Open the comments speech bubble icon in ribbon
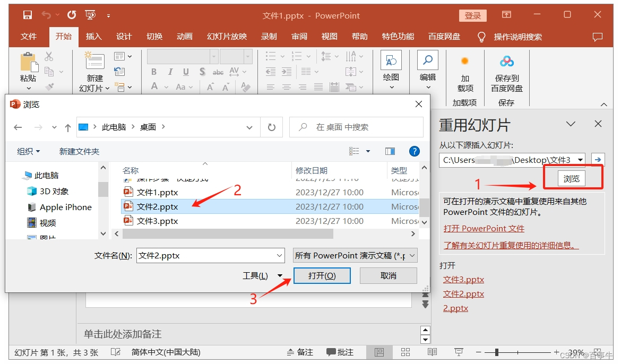621x364 pixels. click(597, 37)
